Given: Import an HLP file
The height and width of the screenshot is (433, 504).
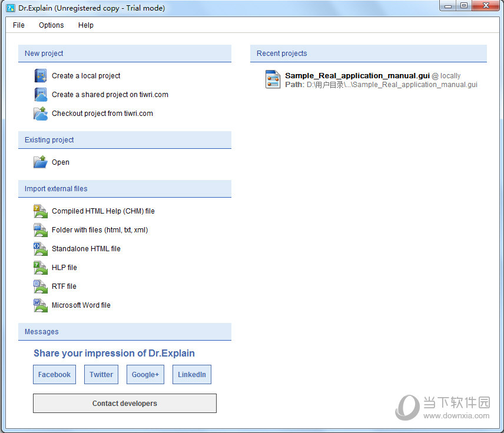Looking at the screenshot, I should [64, 268].
